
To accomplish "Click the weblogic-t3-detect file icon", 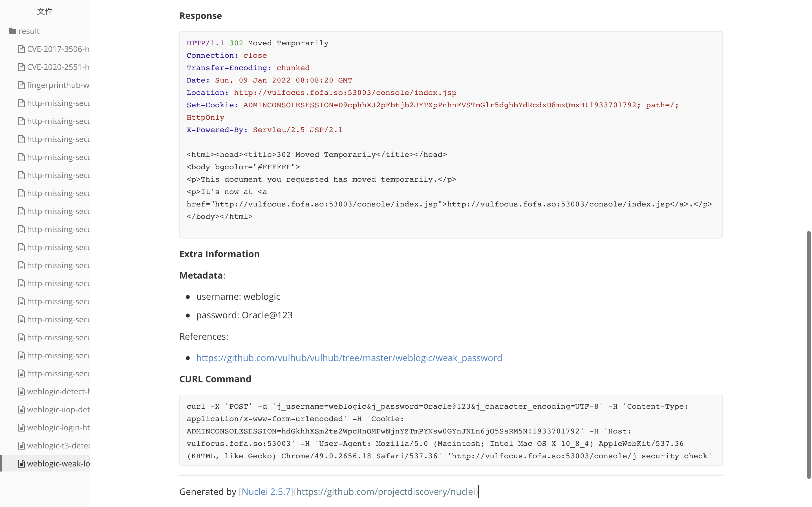I will (x=21, y=446).
